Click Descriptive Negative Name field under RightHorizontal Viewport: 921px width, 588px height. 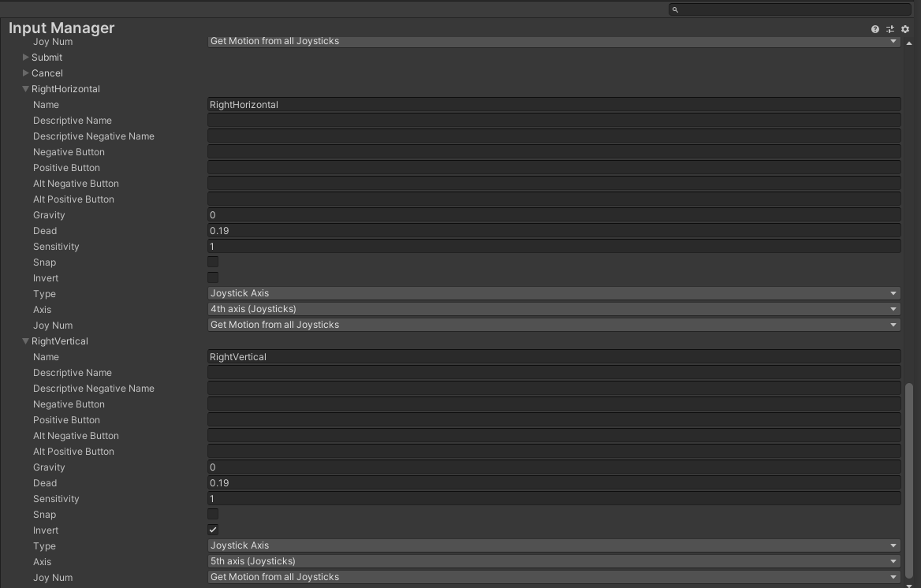click(x=554, y=136)
